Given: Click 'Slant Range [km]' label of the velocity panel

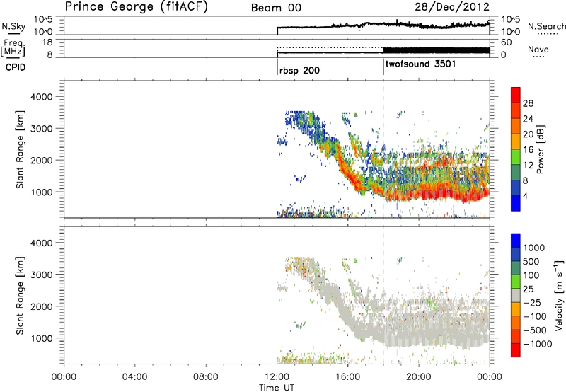Looking at the screenshot, I should point(20,295).
